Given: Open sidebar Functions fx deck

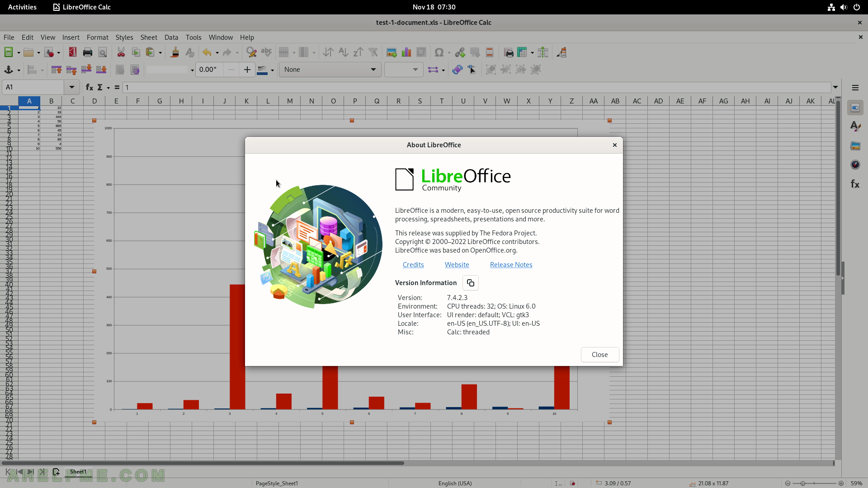Looking at the screenshot, I should click(855, 184).
